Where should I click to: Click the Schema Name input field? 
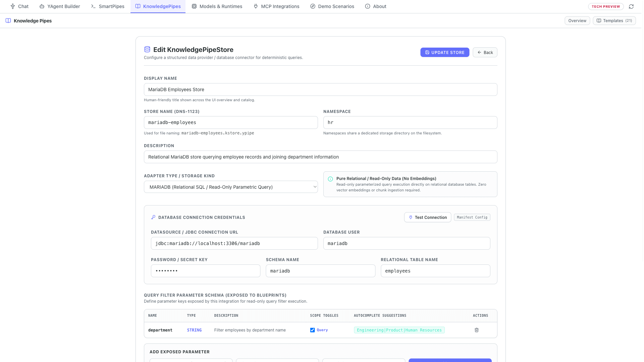tap(320, 271)
